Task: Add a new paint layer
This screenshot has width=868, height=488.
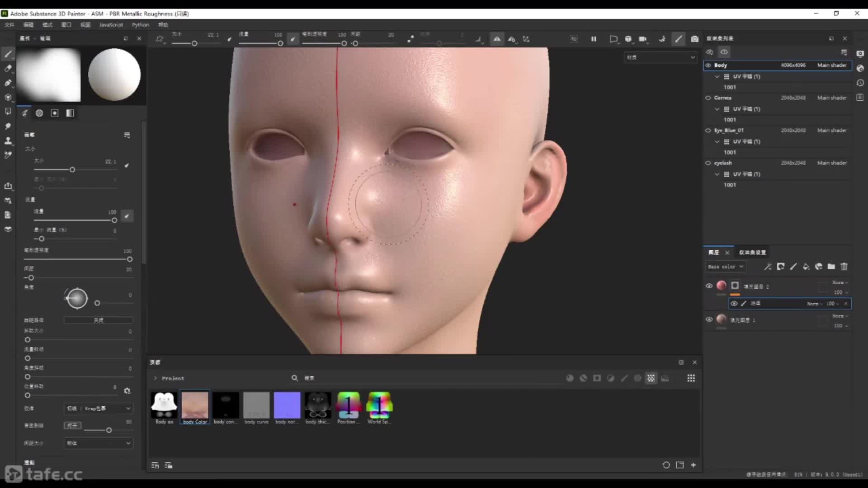Action: click(x=793, y=267)
